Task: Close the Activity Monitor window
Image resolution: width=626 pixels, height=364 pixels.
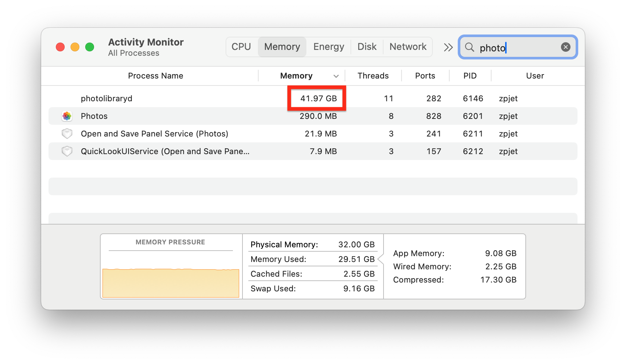Action: tap(60, 47)
